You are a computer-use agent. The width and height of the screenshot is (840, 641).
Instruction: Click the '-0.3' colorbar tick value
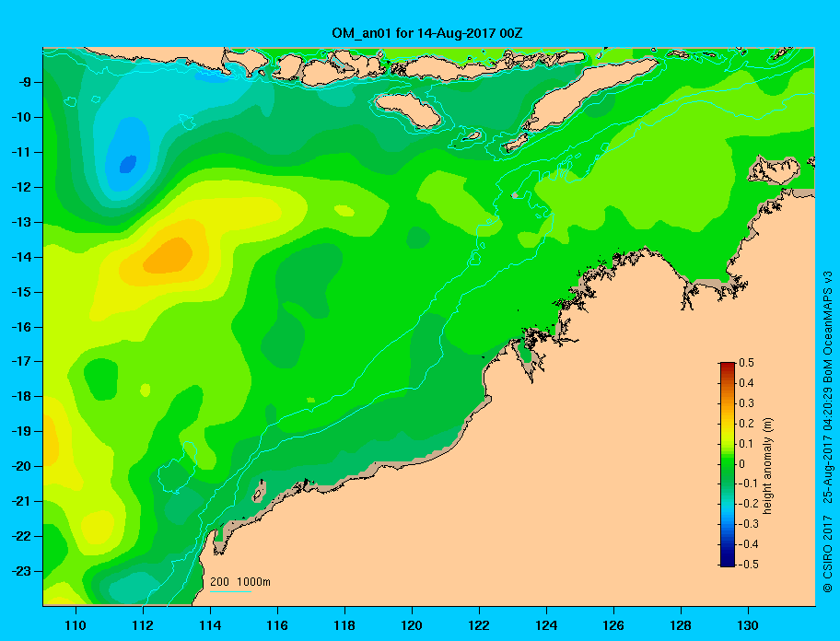click(749, 524)
